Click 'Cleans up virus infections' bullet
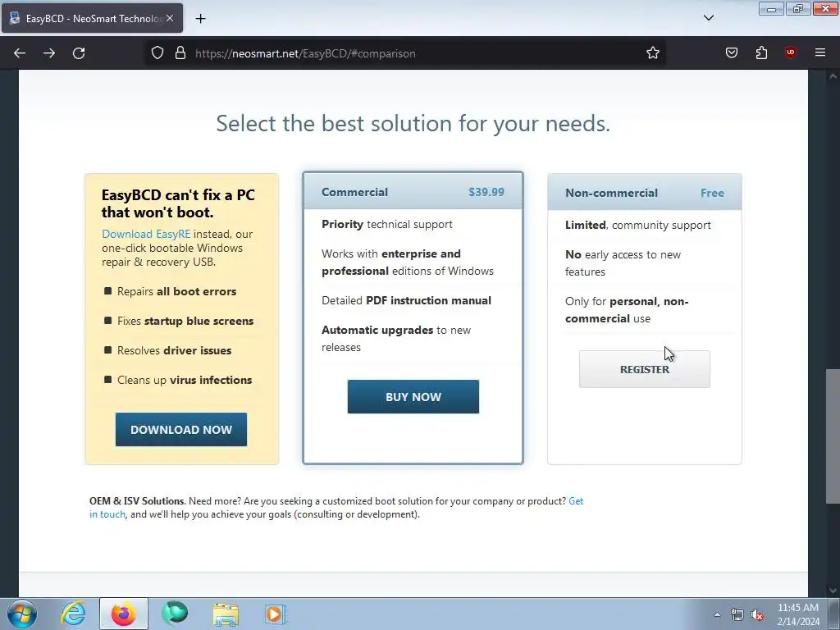Screen dimensions: 840x630 (185, 380)
